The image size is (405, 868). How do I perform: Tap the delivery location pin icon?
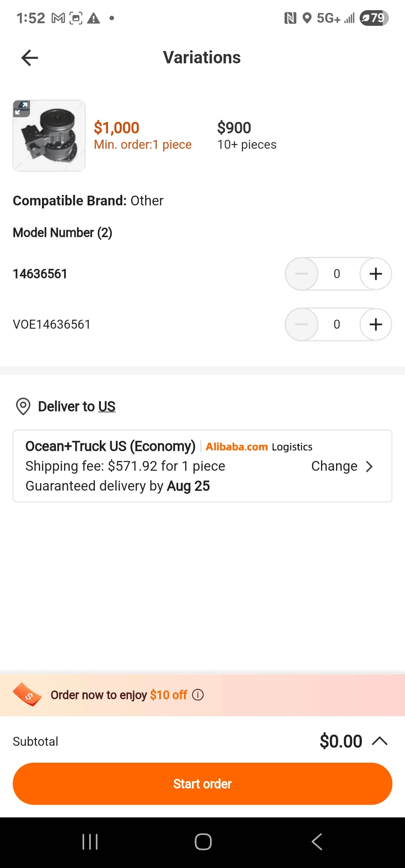[23, 406]
